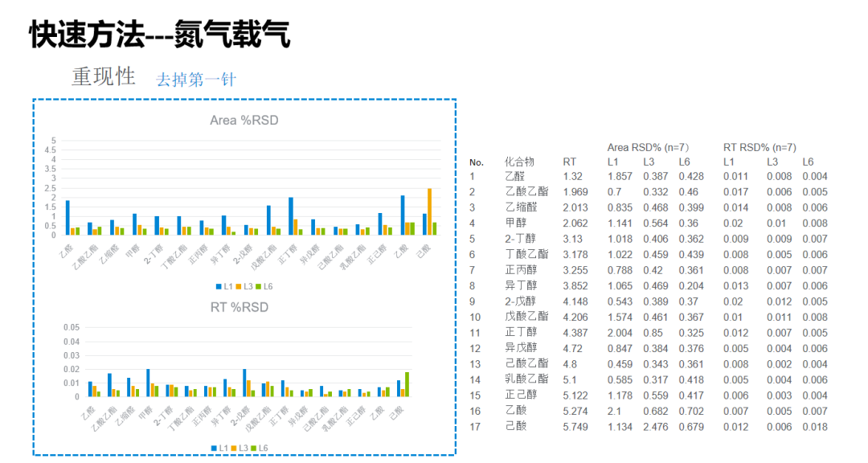Click the L3 legend entry under RT %RSD chart
This screenshot has width=868, height=463.
point(240,448)
